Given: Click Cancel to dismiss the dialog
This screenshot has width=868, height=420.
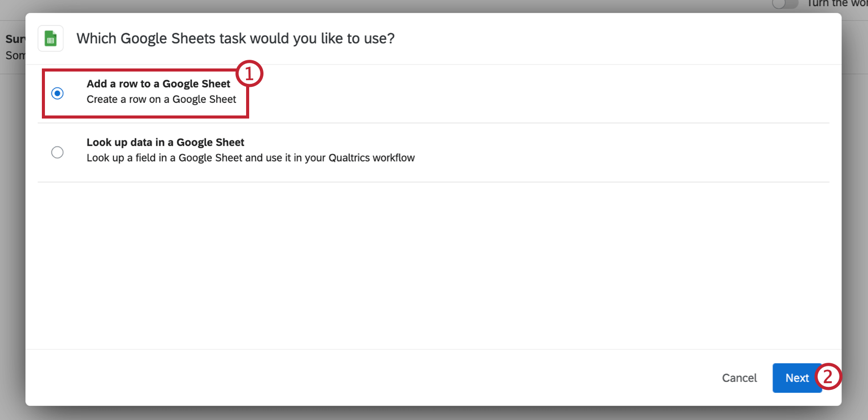Looking at the screenshot, I should (739, 378).
